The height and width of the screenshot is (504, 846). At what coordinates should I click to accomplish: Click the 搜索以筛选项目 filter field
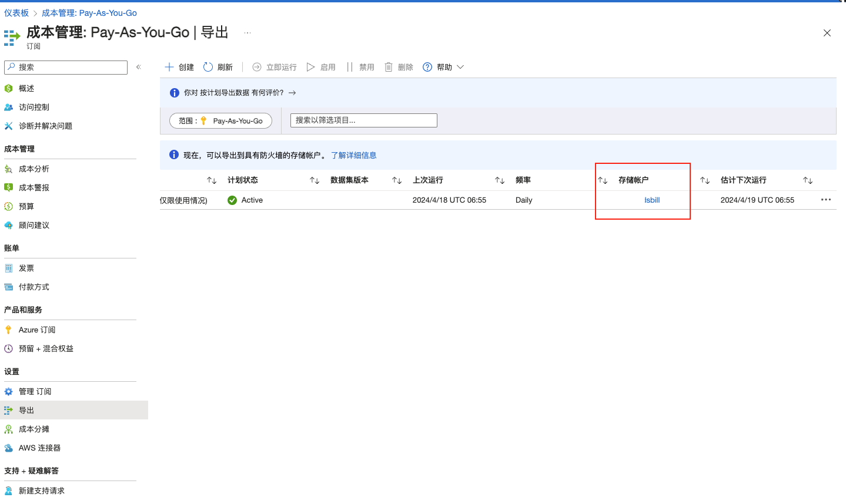pos(363,120)
